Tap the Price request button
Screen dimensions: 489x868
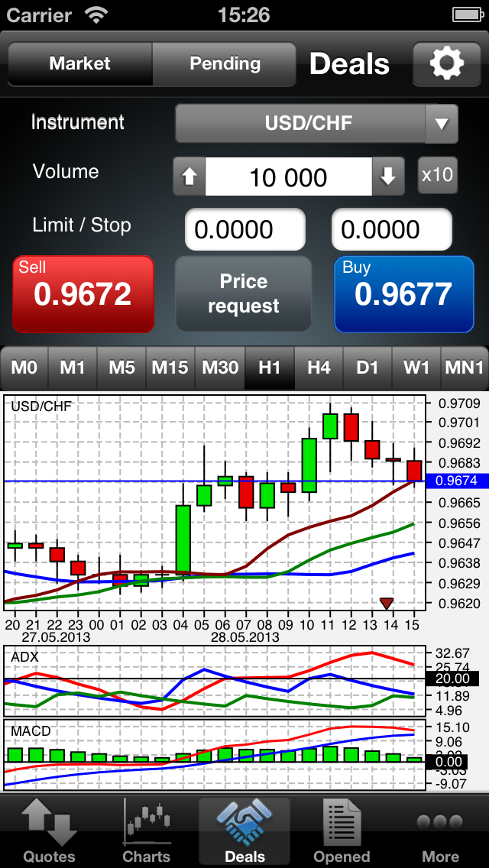[x=244, y=294]
